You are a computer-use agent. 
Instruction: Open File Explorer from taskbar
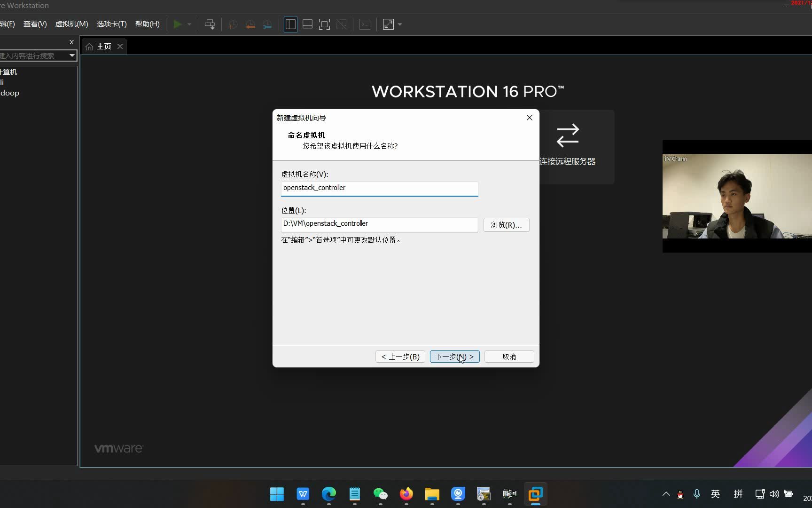432,494
